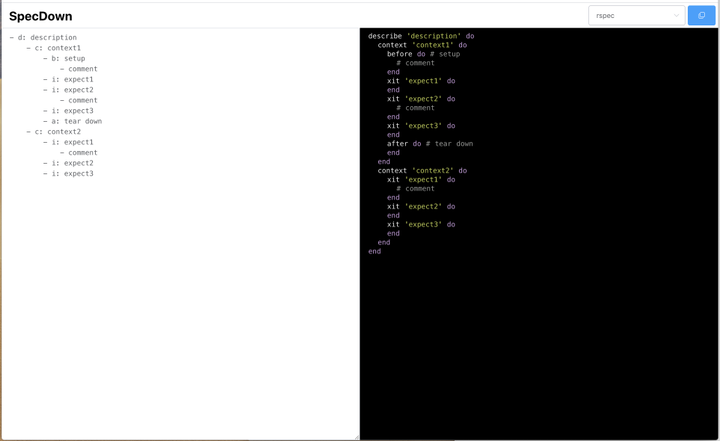Click the SpecDown title

(40, 16)
